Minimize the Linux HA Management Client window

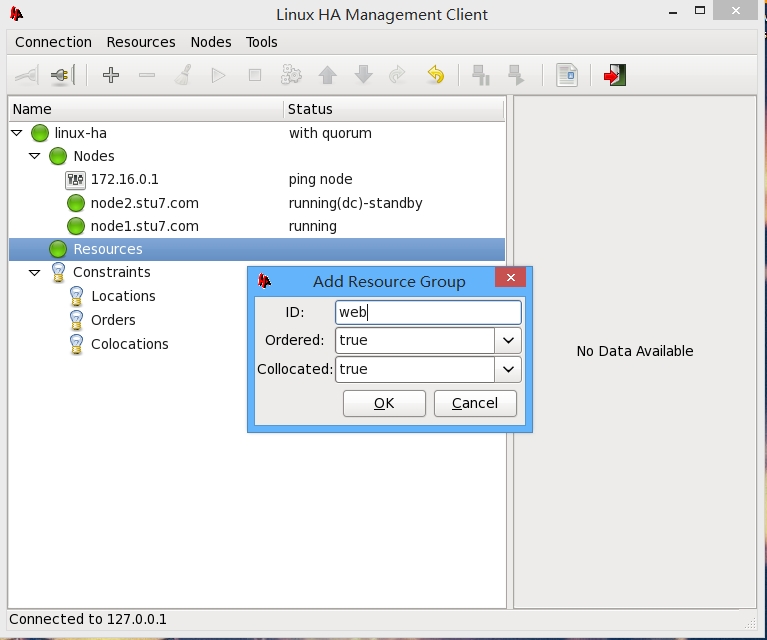(673, 11)
